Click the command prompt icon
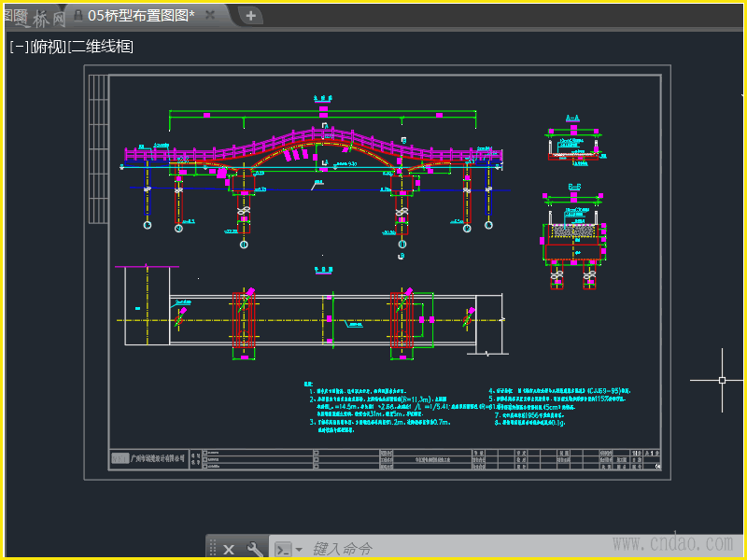The height and width of the screenshot is (560, 747). pyautogui.click(x=283, y=549)
